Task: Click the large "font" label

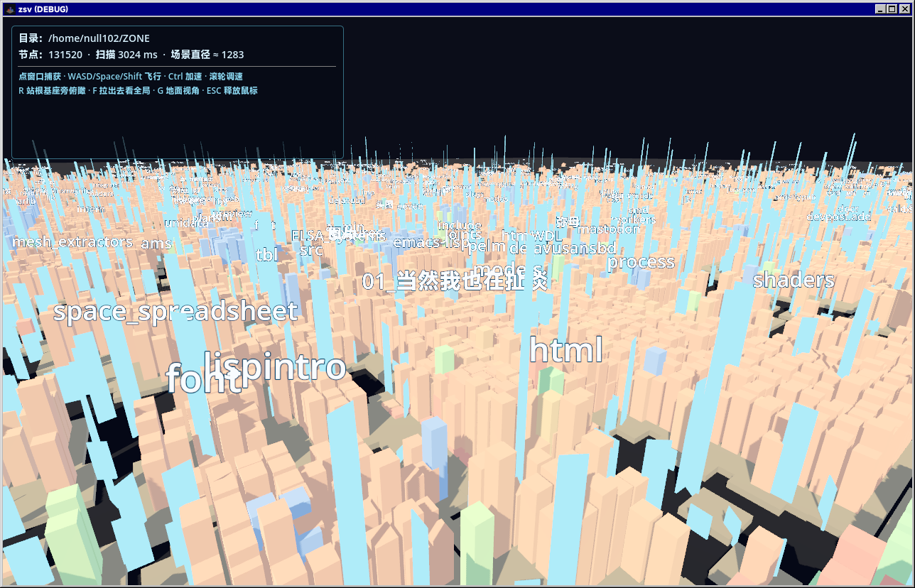Action: click(x=204, y=379)
